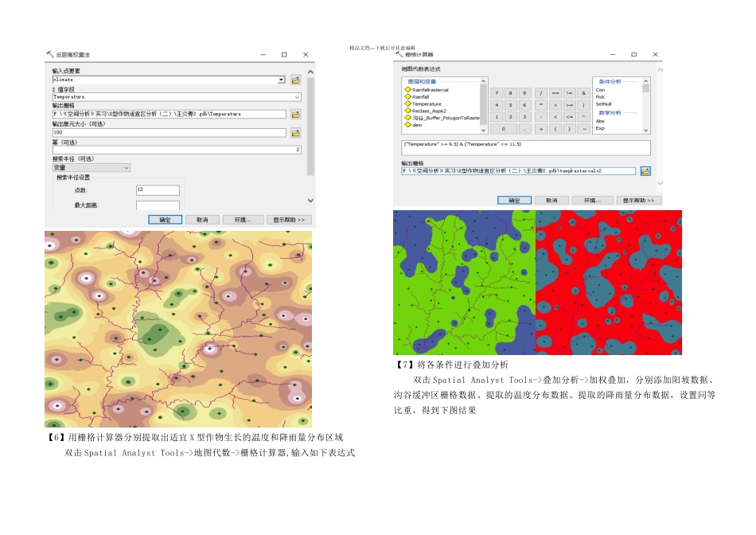Screen dimensions: 756x535
Task: Open the 搜索半径 变量 combo box
Action: click(x=92, y=168)
